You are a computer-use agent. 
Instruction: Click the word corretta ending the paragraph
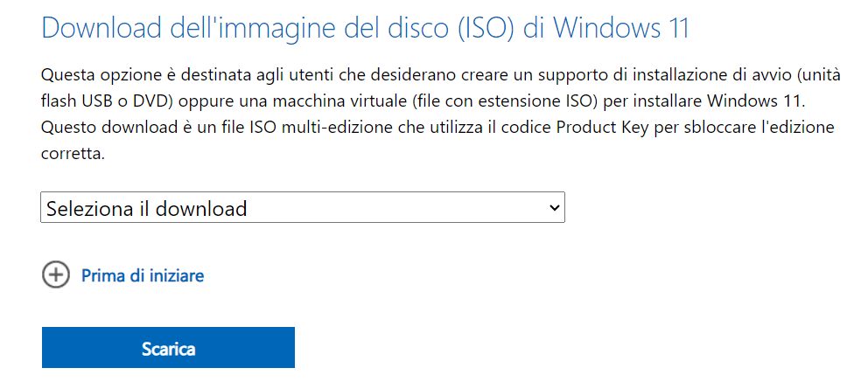[x=73, y=155]
